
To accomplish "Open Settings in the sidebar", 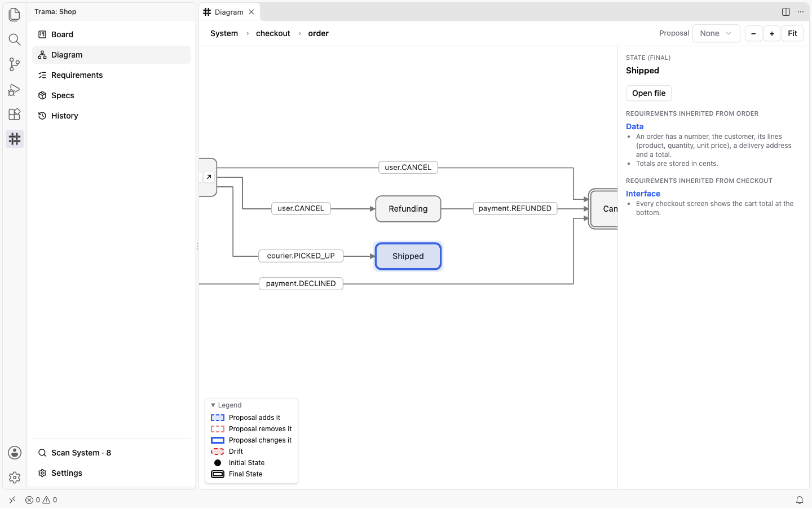I will (x=112, y=473).
